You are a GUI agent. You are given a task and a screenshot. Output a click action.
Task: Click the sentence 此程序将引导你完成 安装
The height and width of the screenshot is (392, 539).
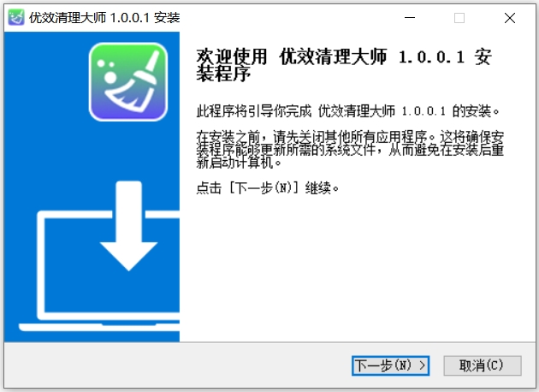coord(347,111)
